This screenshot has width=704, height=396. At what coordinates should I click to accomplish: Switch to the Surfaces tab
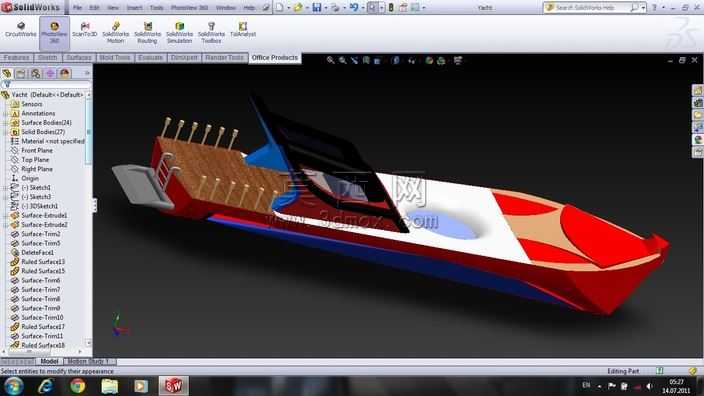[79, 57]
